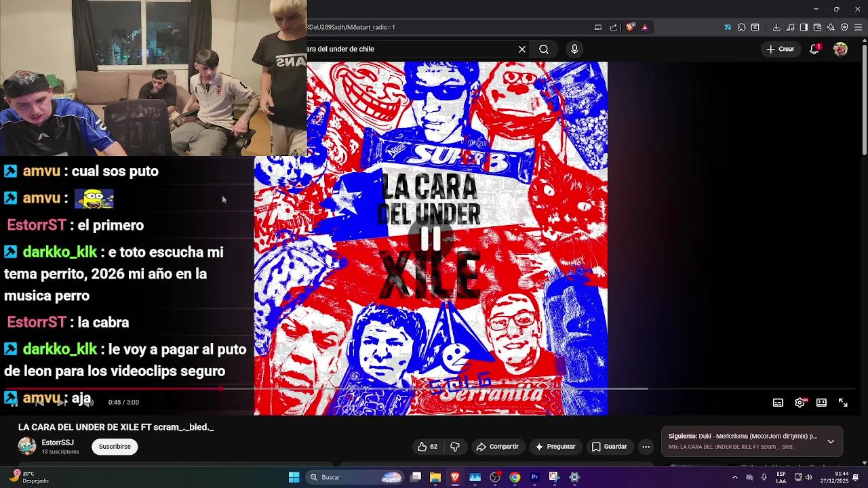
Task: Open File Explorer from the taskbar
Action: coord(435,477)
